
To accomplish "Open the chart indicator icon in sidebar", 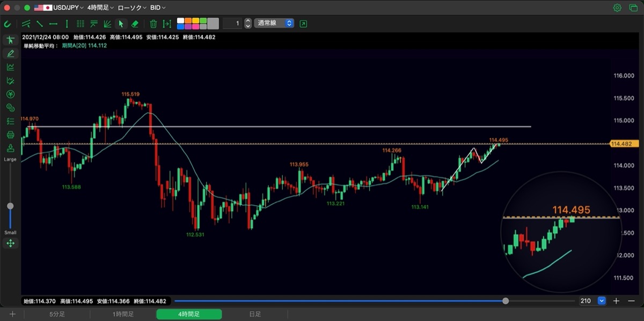I will (10, 67).
